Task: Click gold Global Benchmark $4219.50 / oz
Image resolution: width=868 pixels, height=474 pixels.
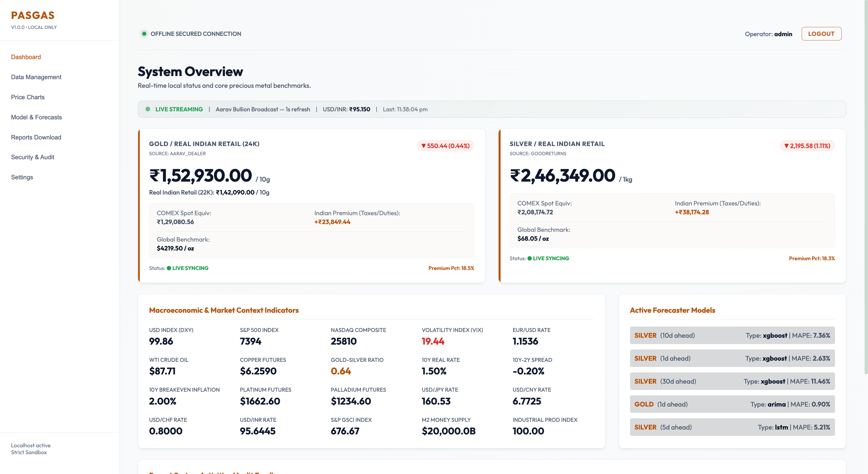Action: [175, 248]
